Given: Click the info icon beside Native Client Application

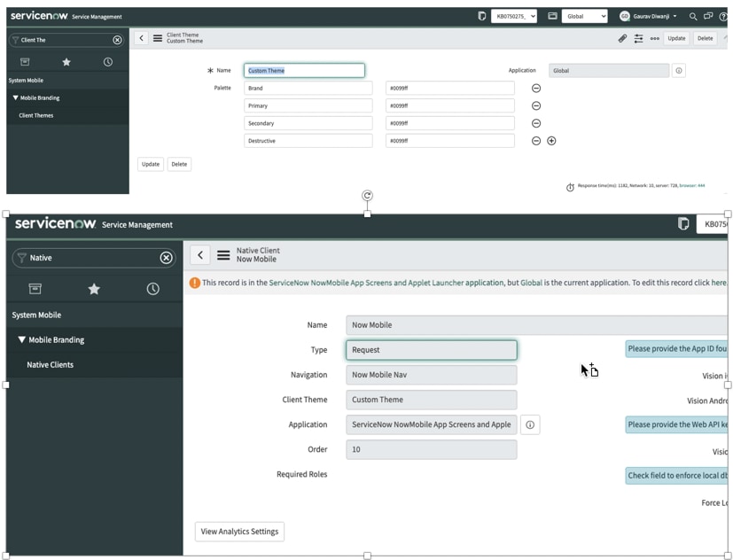Looking at the screenshot, I should pyautogui.click(x=530, y=424).
